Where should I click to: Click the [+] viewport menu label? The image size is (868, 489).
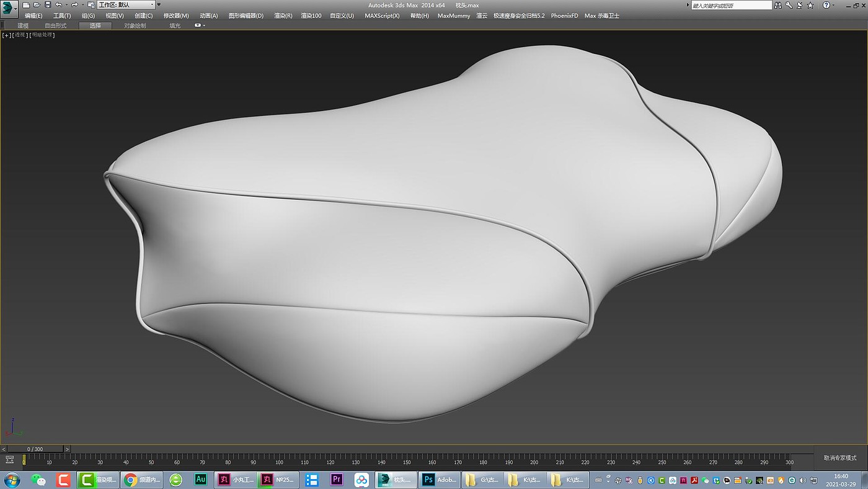pos(6,35)
